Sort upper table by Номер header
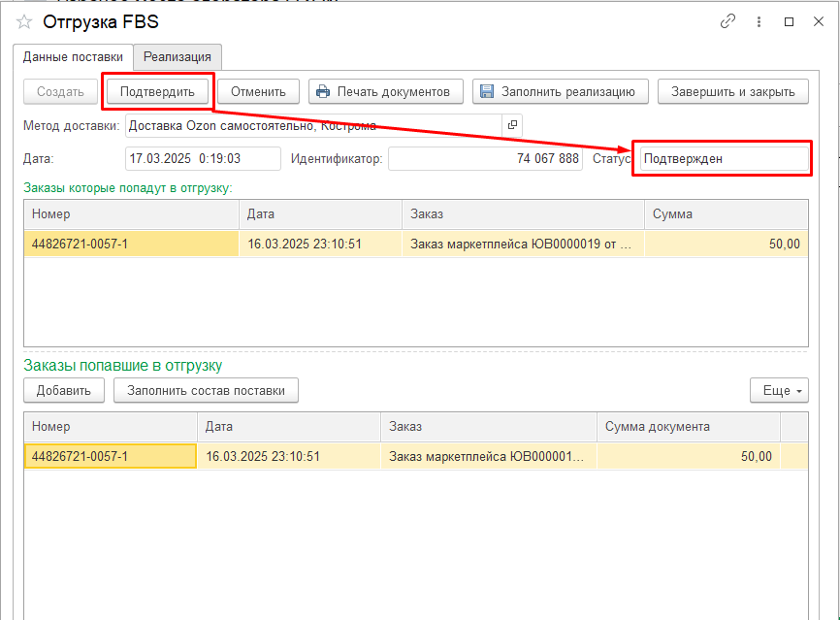The width and height of the screenshot is (840, 620). click(131, 214)
